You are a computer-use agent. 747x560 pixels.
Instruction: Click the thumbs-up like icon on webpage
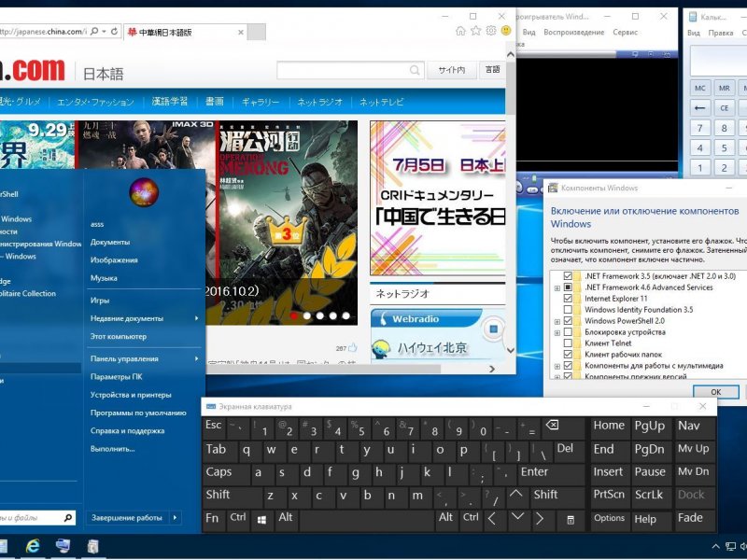(x=353, y=347)
